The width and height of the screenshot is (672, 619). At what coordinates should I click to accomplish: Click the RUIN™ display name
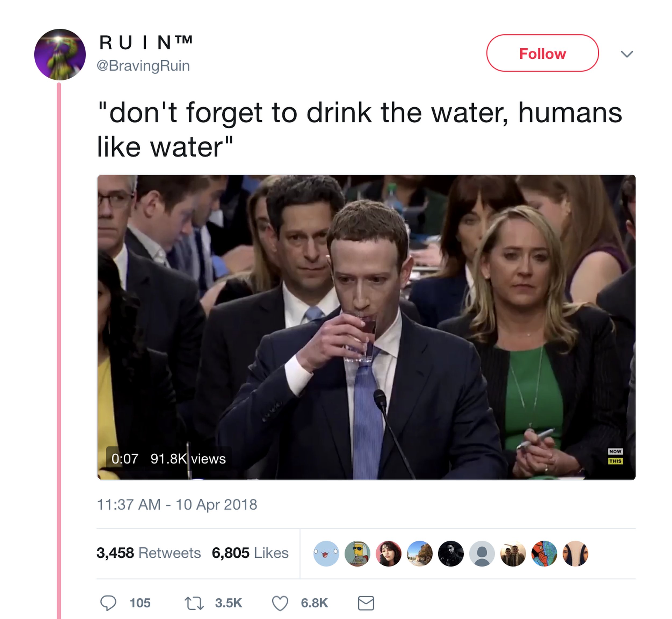(x=146, y=42)
